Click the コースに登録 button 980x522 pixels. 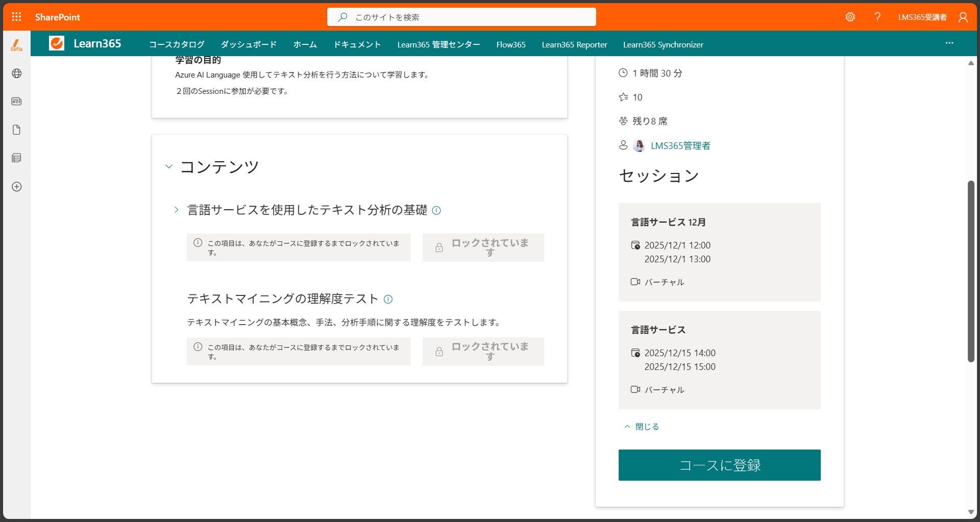(720, 465)
